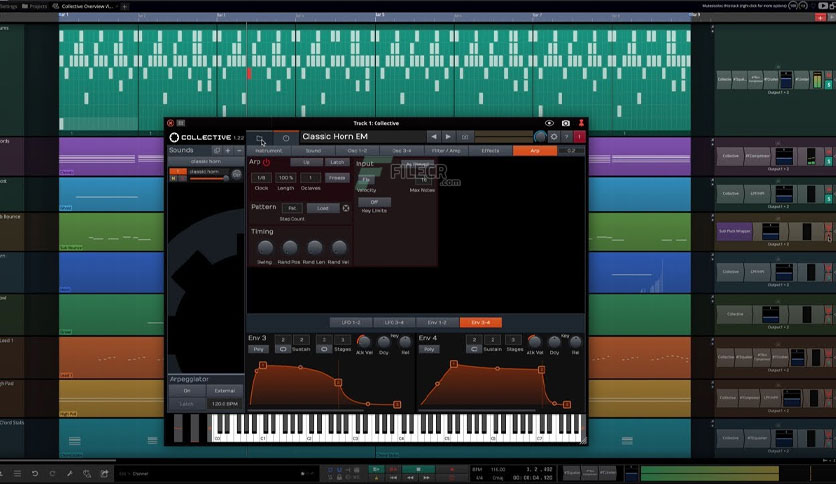Open the Max Notes value selector
Screen dimensions: 836x484
coord(423,180)
